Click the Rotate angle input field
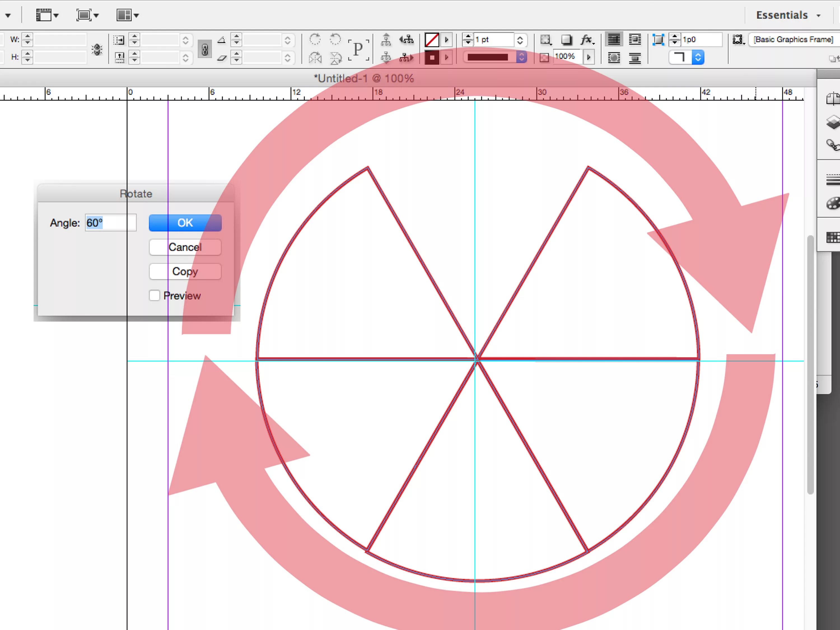 point(107,222)
